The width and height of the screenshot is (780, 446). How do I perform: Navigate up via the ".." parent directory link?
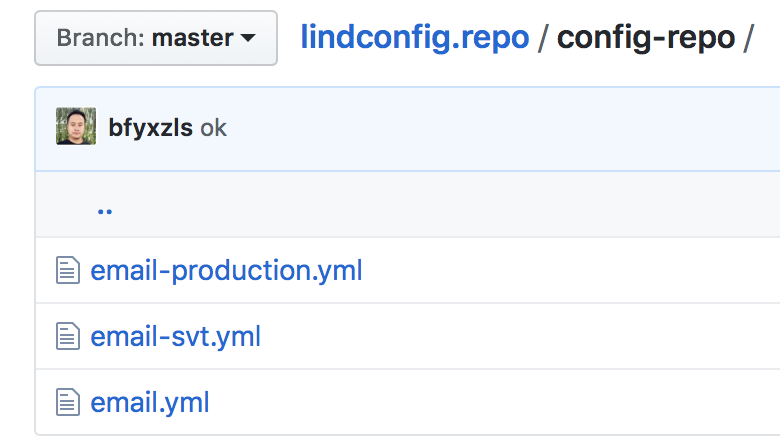pos(105,210)
